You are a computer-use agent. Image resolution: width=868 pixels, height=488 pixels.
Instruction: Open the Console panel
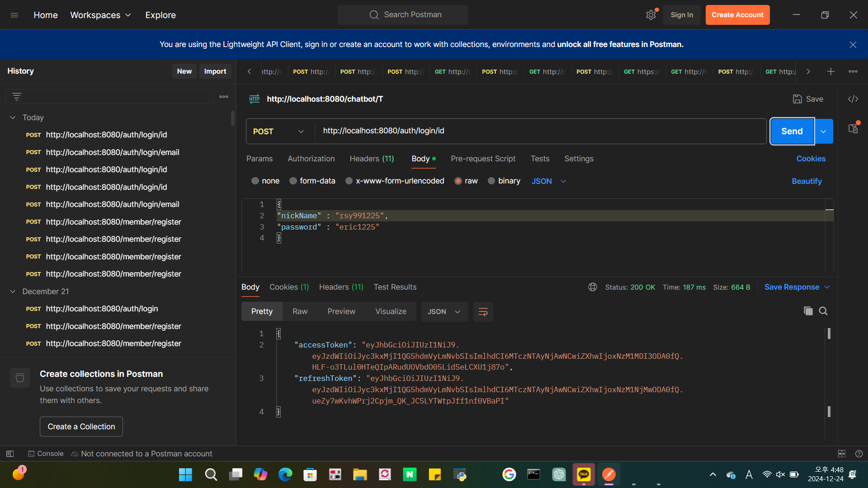coord(46,454)
